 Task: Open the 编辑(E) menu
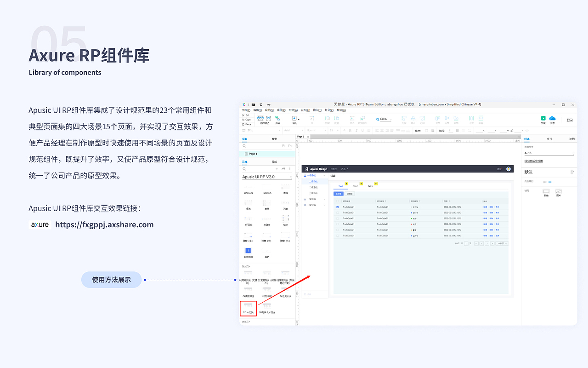pyautogui.click(x=258, y=110)
